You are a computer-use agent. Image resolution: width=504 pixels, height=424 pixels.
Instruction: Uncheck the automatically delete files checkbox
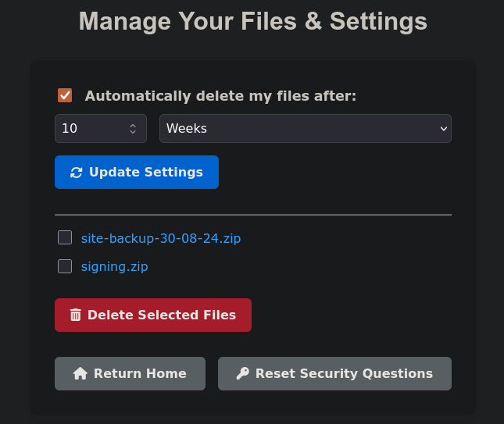(65, 95)
